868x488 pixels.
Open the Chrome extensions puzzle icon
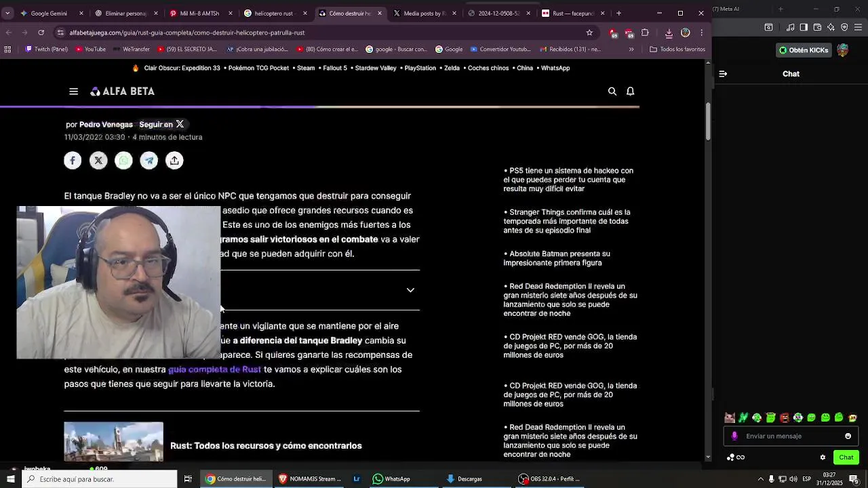point(645,33)
